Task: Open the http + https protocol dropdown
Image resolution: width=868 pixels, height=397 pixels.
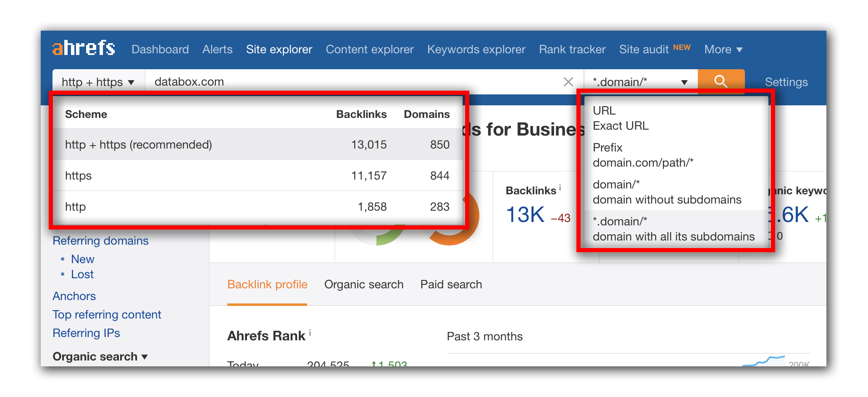Action: click(98, 82)
